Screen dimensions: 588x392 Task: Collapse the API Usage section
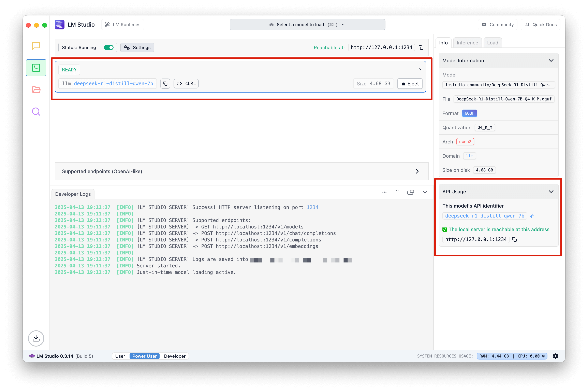click(x=551, y=192)
